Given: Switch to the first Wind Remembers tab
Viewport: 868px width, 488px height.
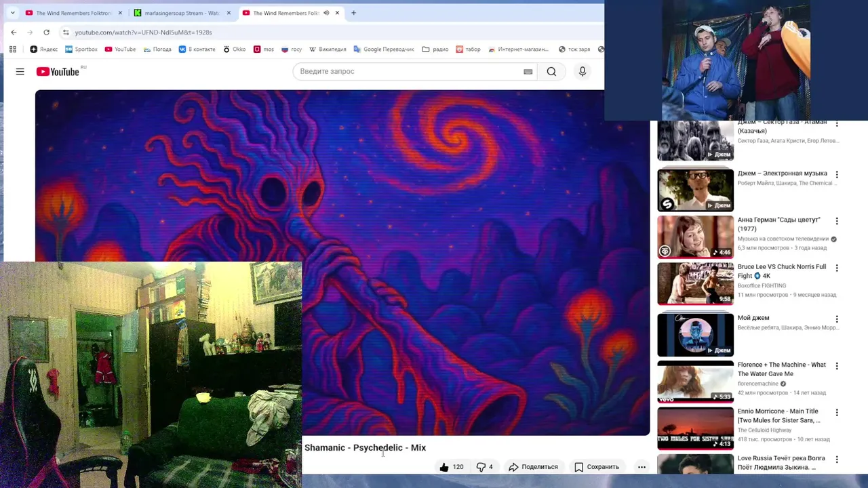Looking at the screenshot, I should tap(74, 13).
